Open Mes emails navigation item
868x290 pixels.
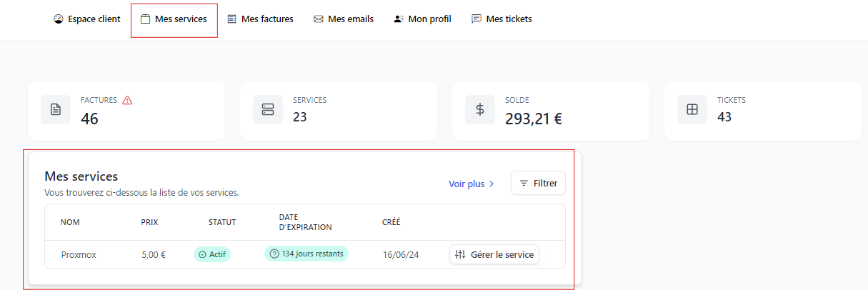(343, 19)
